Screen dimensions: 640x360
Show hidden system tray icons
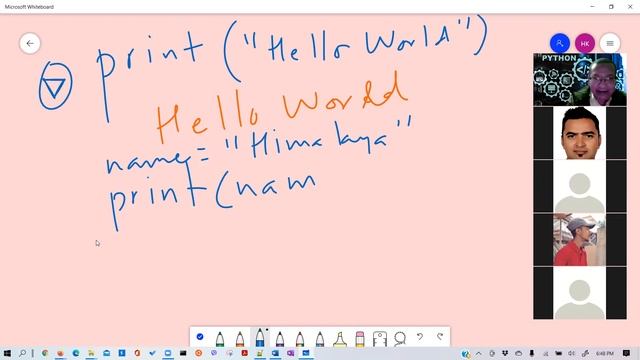tap(478, 353)
